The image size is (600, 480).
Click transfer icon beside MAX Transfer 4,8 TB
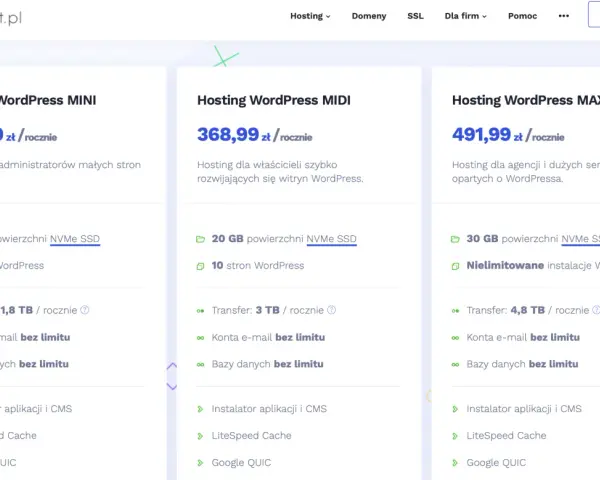coord(455,311)
